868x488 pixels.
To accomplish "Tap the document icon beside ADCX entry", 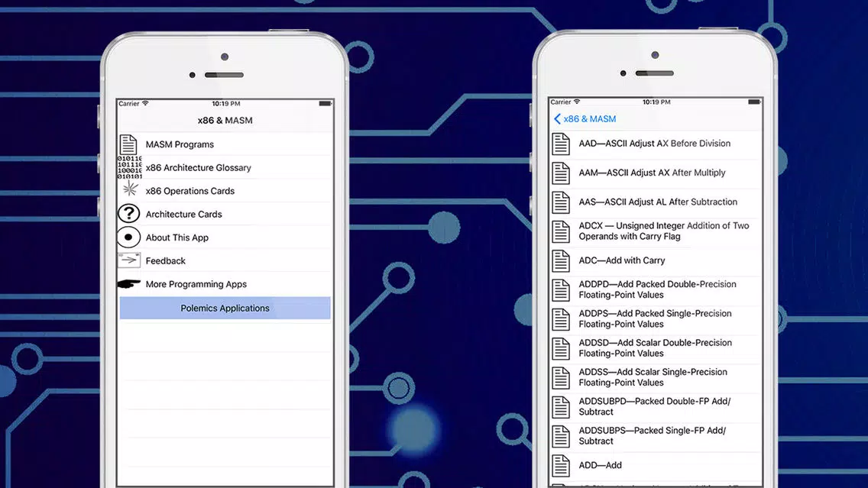I will pos(561,232).
